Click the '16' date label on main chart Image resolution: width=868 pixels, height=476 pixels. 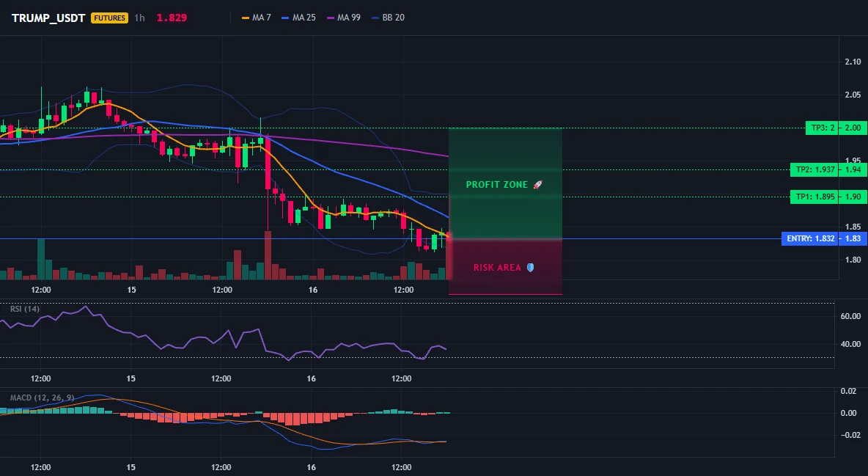click(313, 290)
